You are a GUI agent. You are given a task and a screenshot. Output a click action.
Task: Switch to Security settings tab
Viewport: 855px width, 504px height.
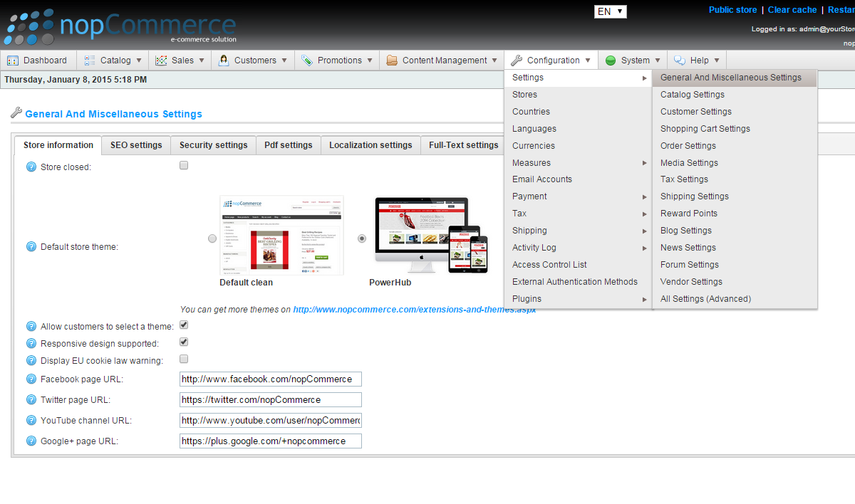click(x=213, y=145)
